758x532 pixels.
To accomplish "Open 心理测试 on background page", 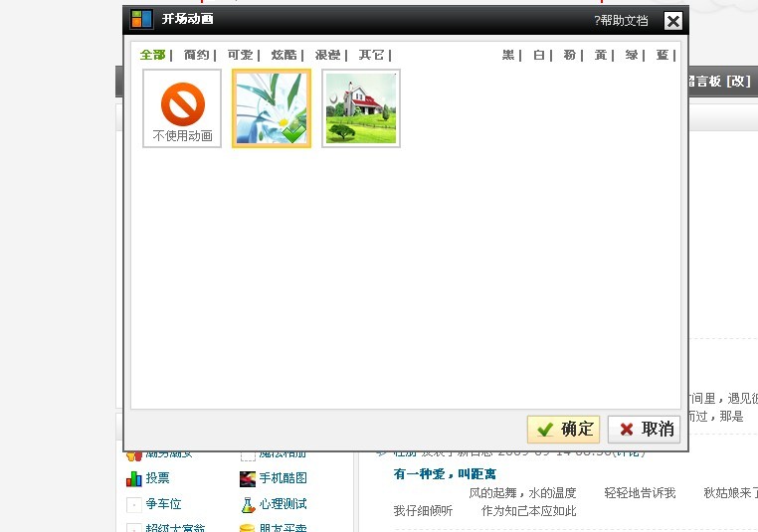I will (x=283, y=504).
